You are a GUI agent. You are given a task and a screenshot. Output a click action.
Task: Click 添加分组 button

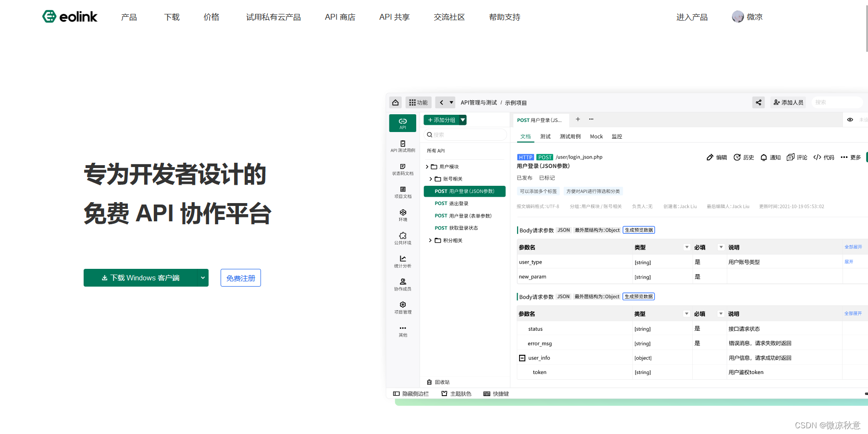click(x=441, y=120)
